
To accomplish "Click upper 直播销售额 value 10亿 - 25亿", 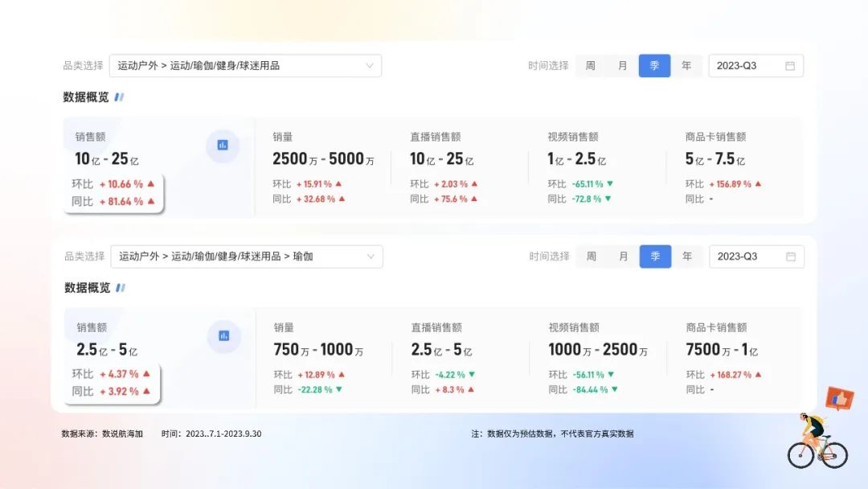I will [442, 159].
